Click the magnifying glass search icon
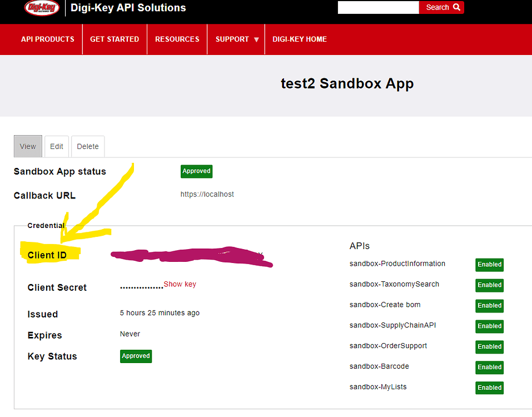 click(x=456, y=7)
